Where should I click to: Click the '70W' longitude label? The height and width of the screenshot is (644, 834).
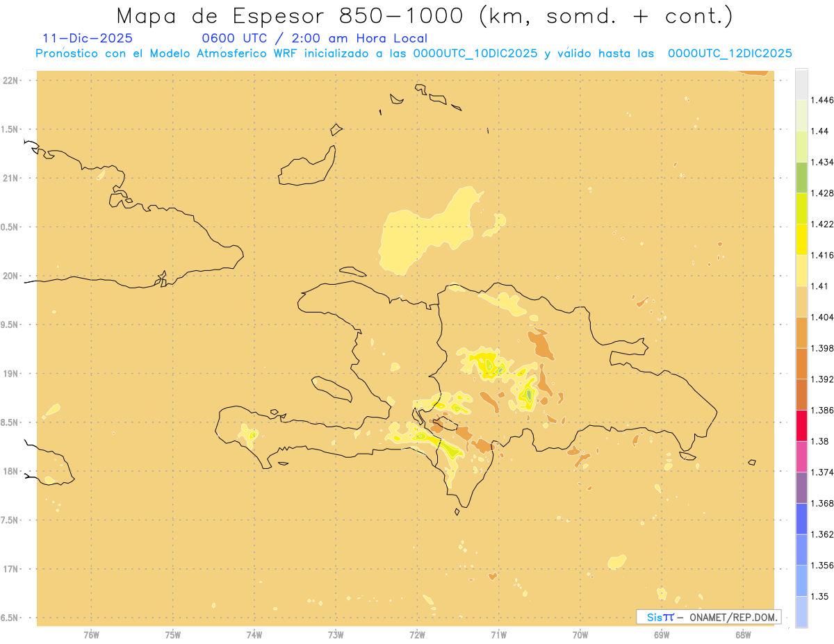(x=580, y=634)
